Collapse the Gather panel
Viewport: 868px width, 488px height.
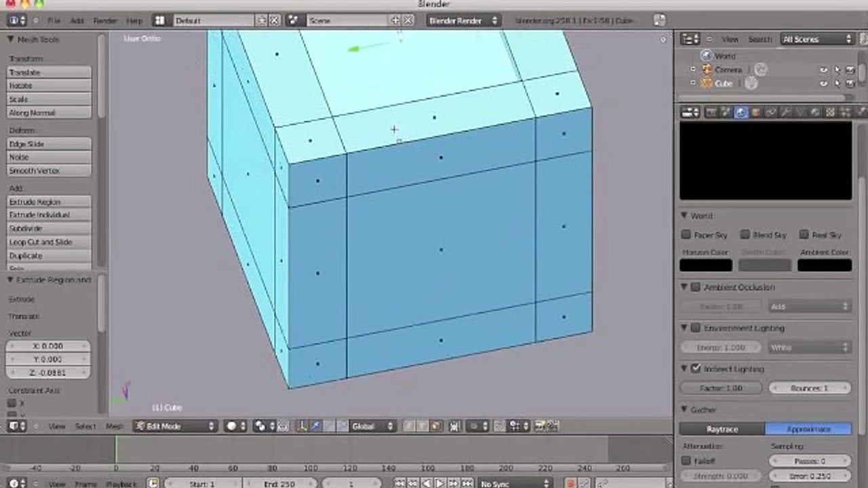click(684, 410)
